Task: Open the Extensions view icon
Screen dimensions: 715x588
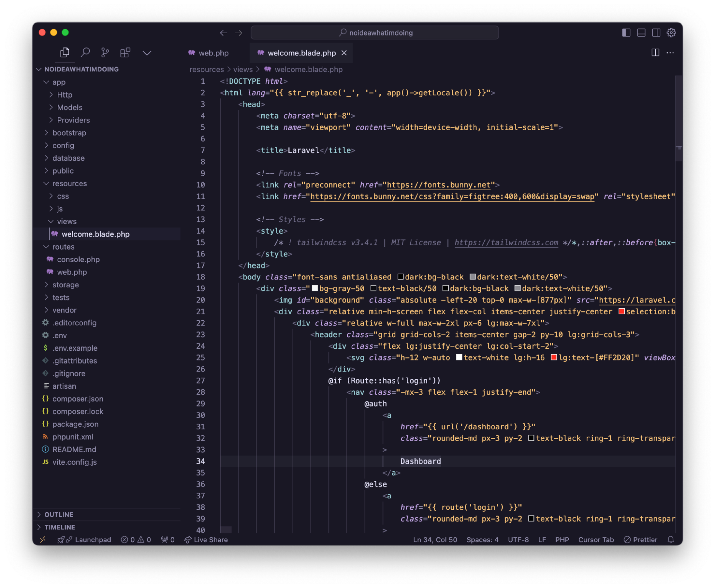Action: tap(125, 52)
